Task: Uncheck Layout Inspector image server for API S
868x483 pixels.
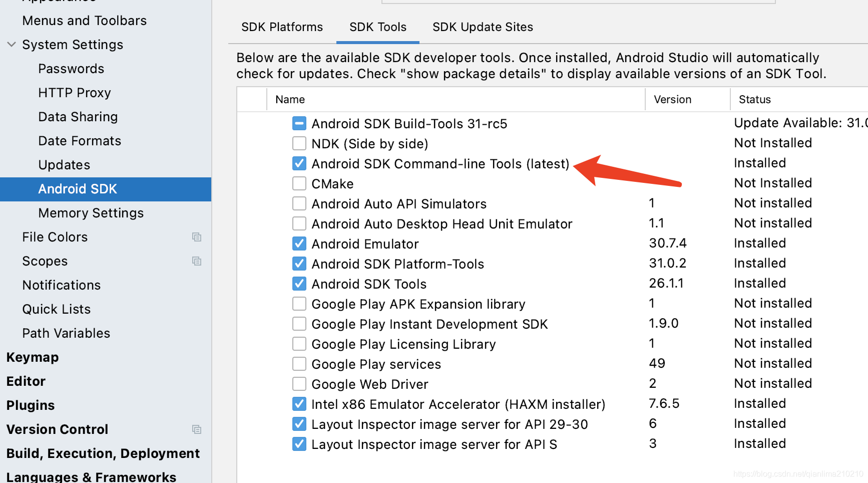Action: click(x=299, y=444)
